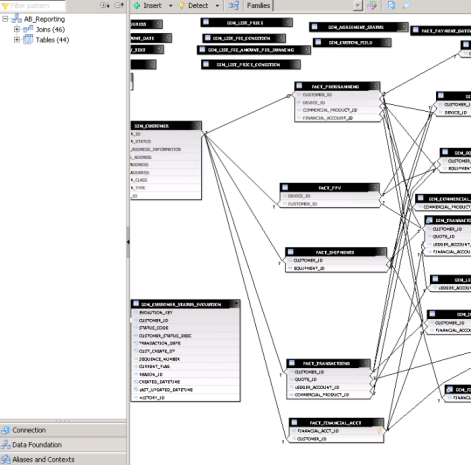
Task: Click the Families button
Action: [x=258, y=5]
